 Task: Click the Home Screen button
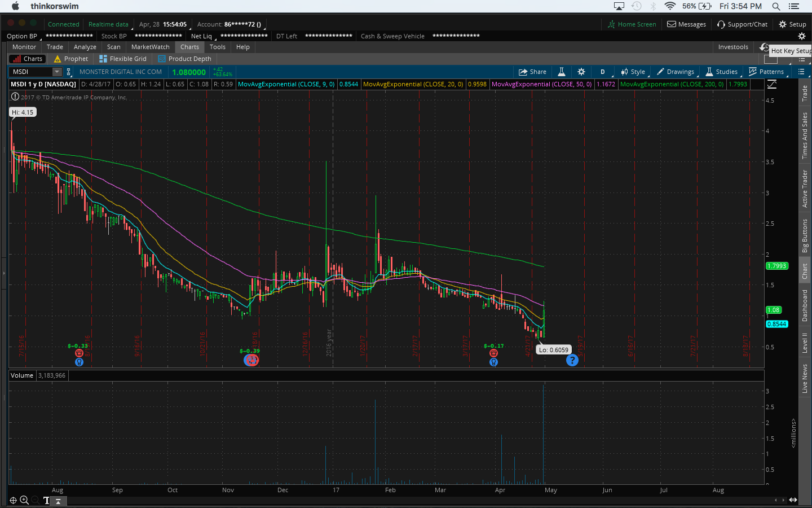(632, 24)
